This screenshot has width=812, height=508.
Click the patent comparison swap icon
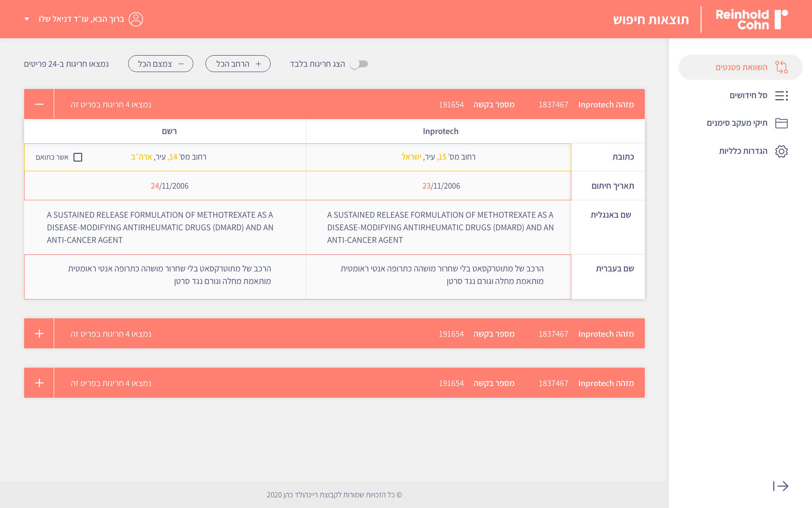[781, 67]
